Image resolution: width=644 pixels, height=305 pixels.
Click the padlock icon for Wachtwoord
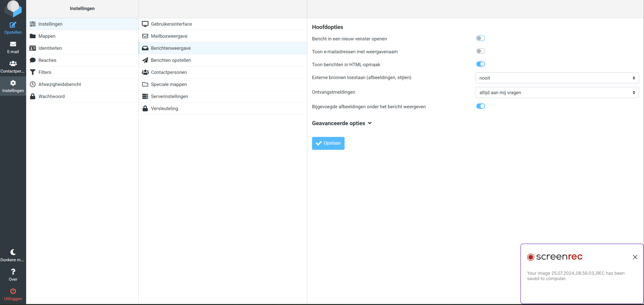tap(33, 97)
